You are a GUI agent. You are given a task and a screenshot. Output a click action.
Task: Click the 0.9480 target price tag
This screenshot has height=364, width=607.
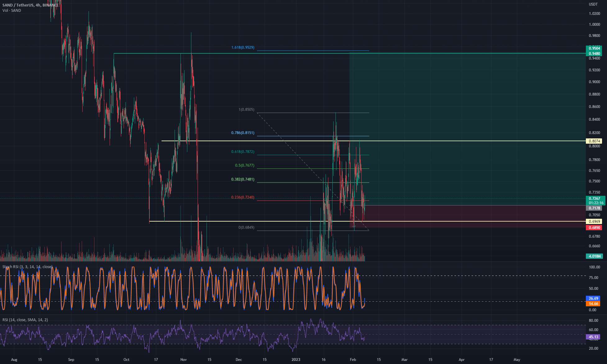(x=594, y=54)
